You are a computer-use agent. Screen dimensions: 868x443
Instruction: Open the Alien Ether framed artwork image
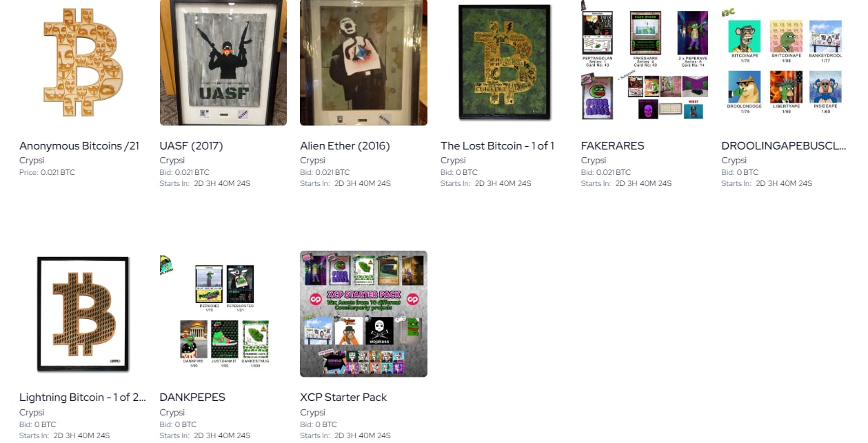coord(363,63)
